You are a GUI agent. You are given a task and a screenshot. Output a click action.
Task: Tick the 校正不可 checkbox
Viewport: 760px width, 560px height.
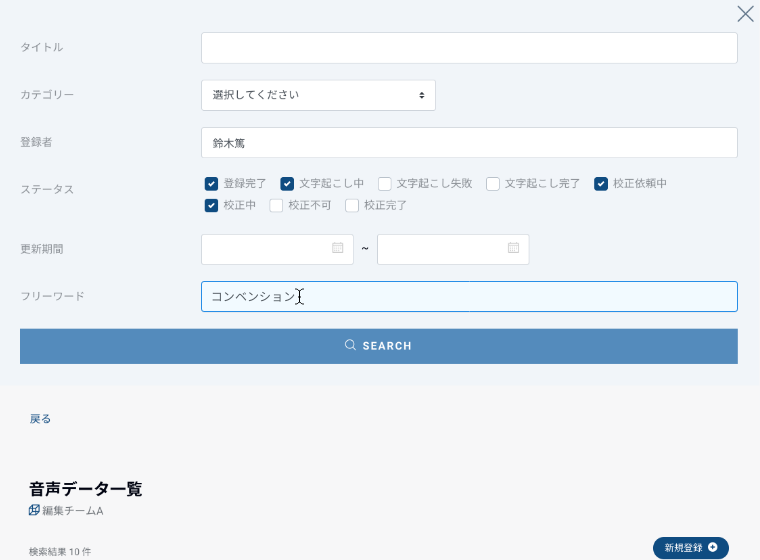[277, 206]
